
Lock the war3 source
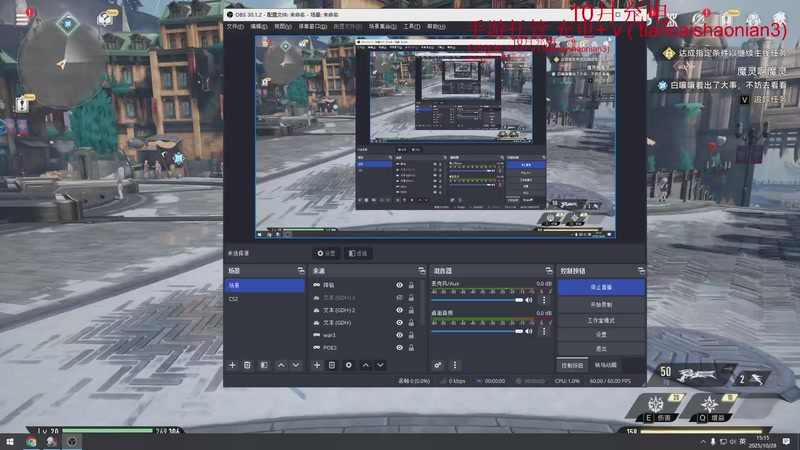click(x=411, y=335)
